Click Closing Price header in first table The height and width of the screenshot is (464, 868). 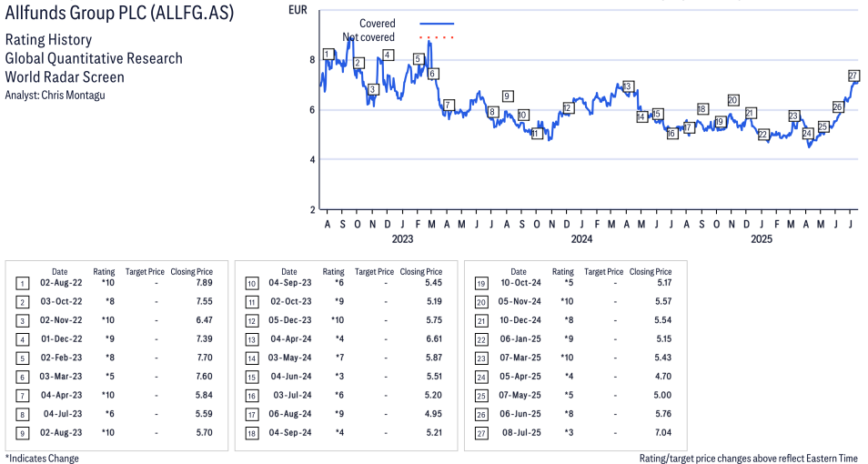click(x=192, y=272)
